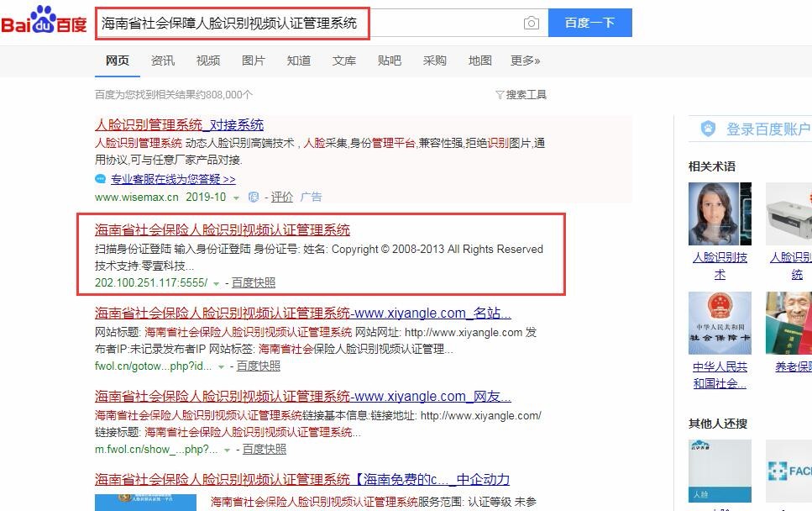This screenshot has width=812, height=511.
Task: Open 百度快照 for fwol.cn/gotow result
Action: (x=259, y=366)
